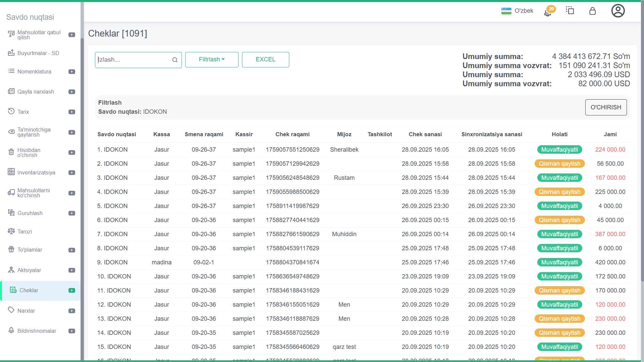Click the Tarozi scales icon
The image size is (644, 362).
coord(11,231)
